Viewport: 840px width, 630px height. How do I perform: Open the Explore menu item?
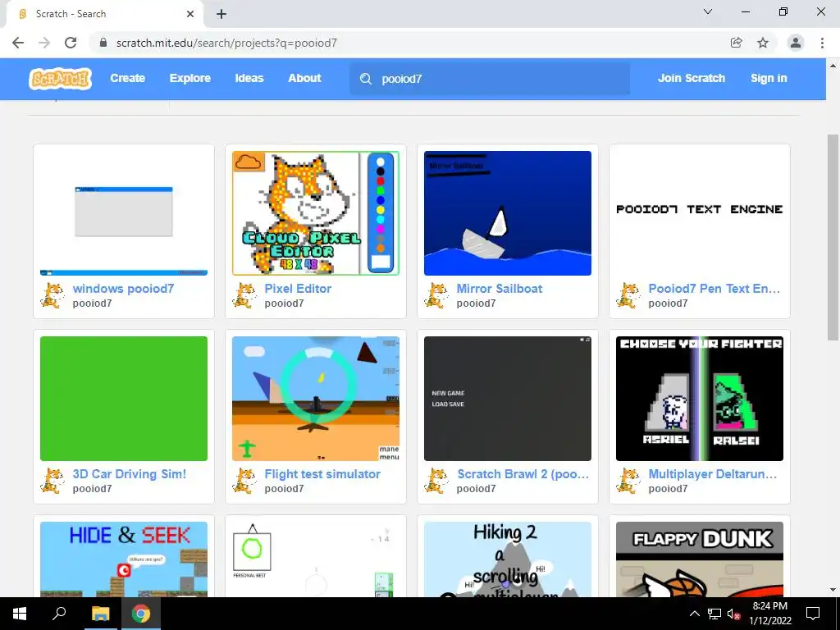coord(190,78)
